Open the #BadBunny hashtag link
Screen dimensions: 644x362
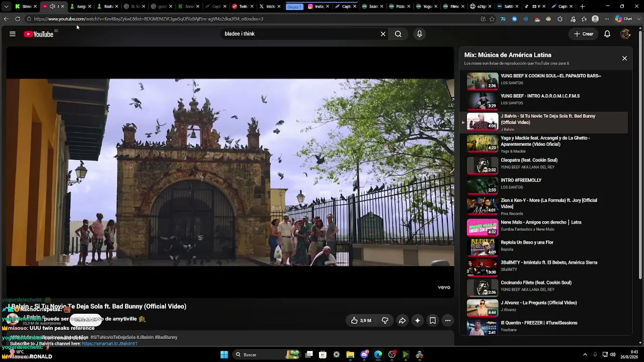[x=166, y=337]
